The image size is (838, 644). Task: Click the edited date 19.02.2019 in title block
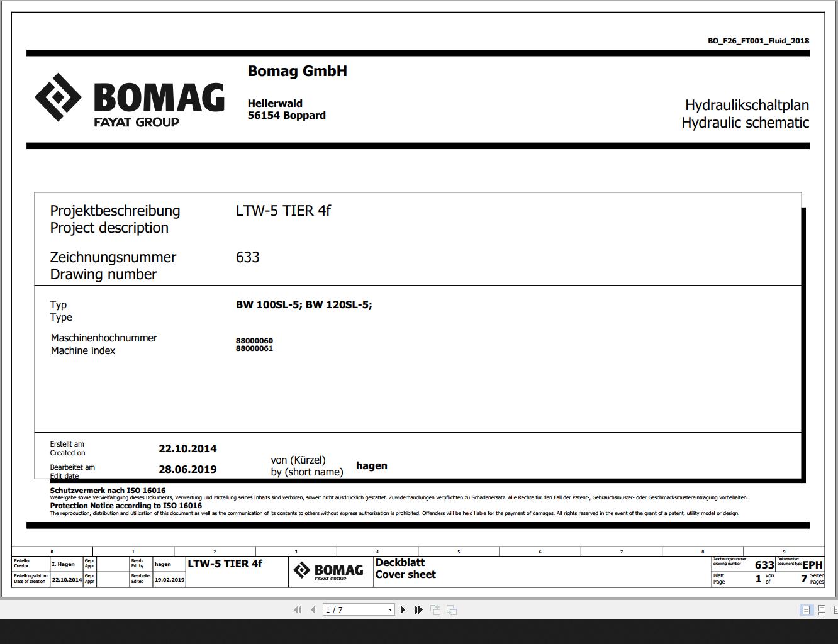tap(170, 580)
